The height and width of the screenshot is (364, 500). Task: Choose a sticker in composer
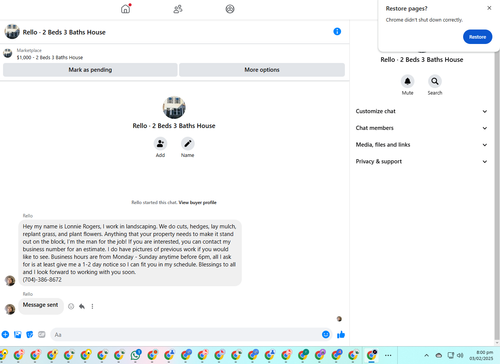click(30, 334)
